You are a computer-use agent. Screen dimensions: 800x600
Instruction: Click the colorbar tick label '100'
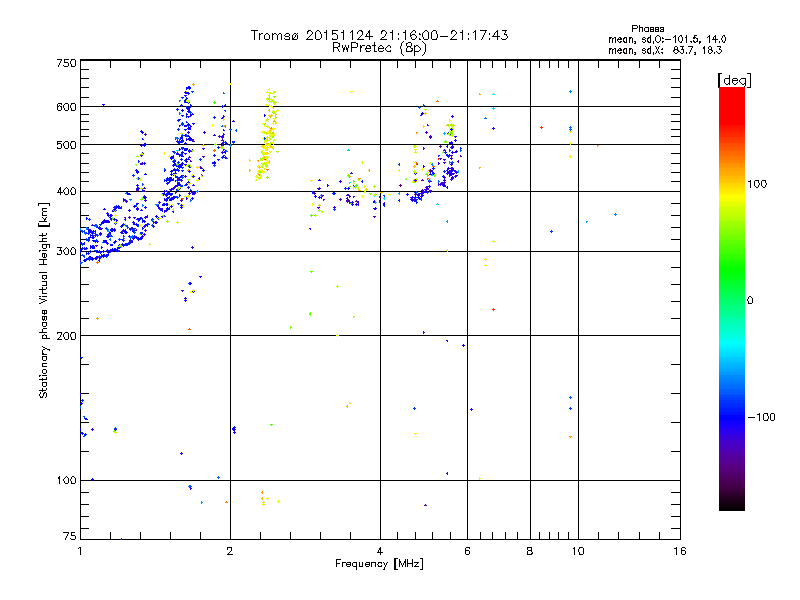[757, 184]
